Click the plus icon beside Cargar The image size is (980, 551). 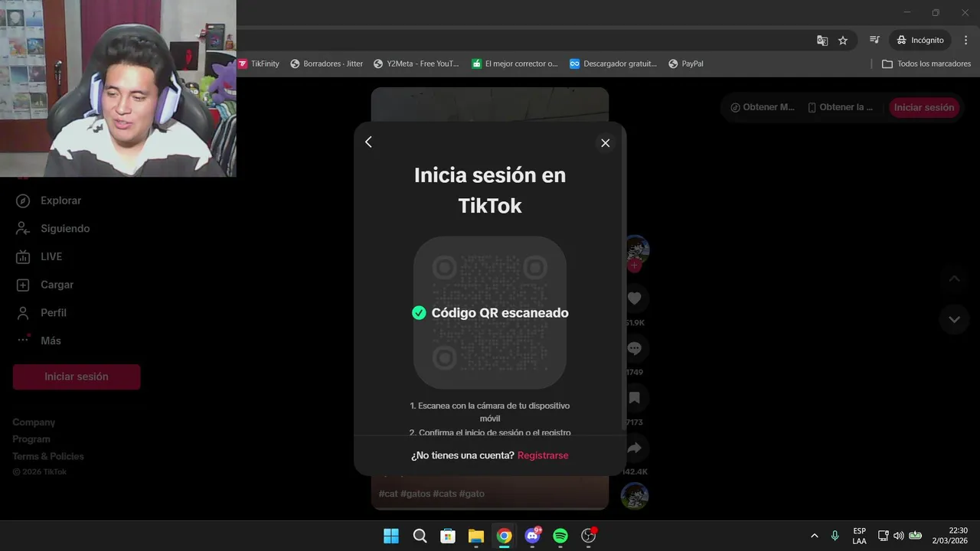pos(23,285)
